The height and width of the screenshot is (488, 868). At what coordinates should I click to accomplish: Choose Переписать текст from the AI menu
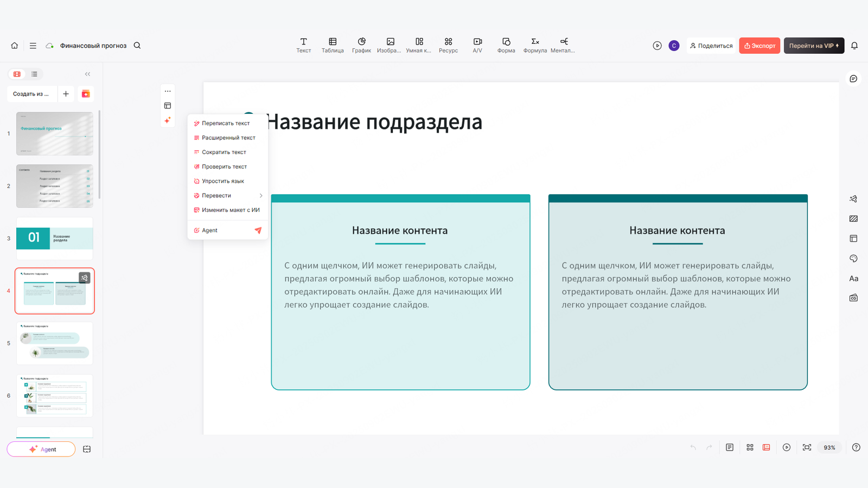pos(228,123)
